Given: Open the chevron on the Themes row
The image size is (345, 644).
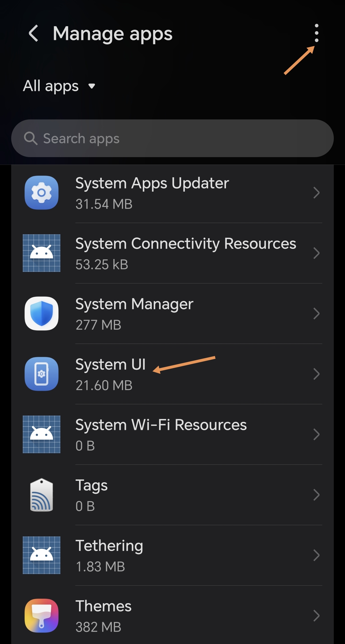Looking at the screenshot, I should 317,616.
